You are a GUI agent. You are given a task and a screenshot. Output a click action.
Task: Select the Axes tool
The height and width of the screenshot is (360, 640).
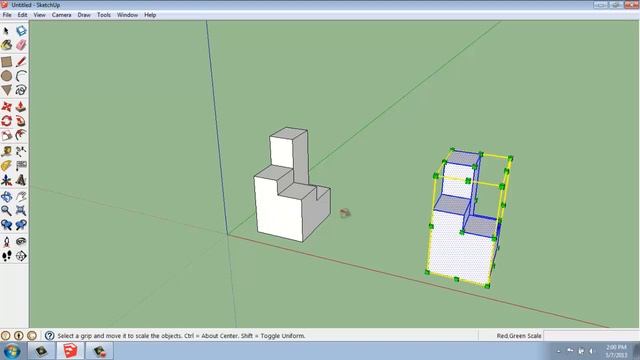coord(6,180)
